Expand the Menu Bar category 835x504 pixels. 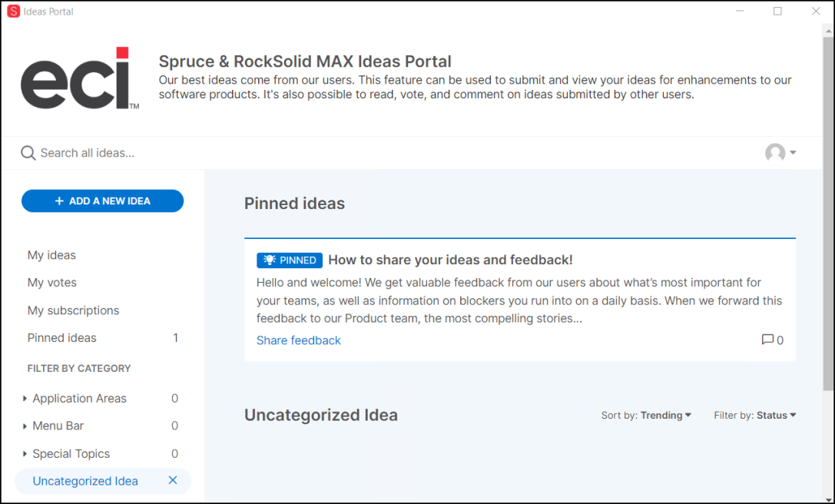(x=25, y=426)
